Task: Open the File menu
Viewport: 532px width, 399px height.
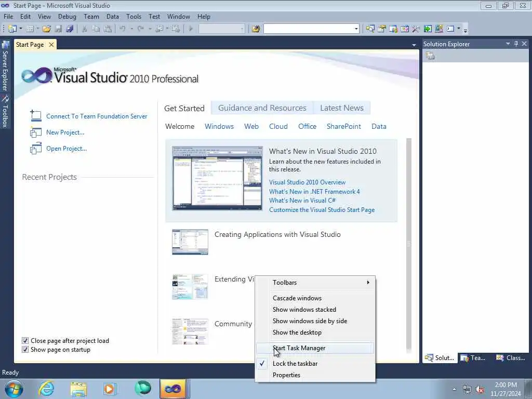Action: coord(8,16)
